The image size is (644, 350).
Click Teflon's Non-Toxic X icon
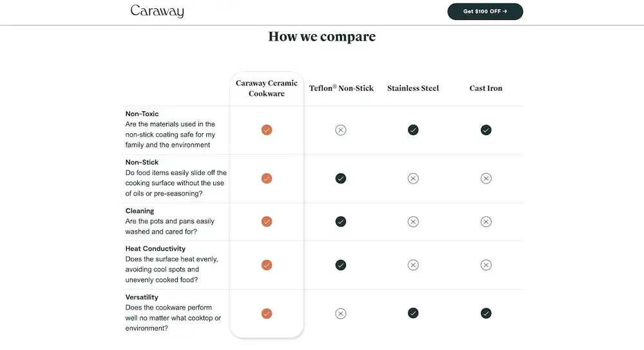tap(341, 130)
